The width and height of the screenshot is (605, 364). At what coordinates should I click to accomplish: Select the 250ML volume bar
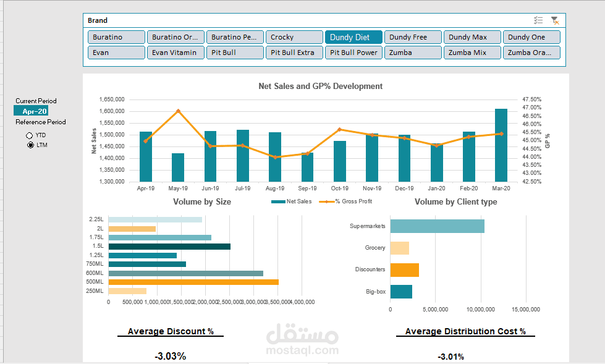point(127,291)
